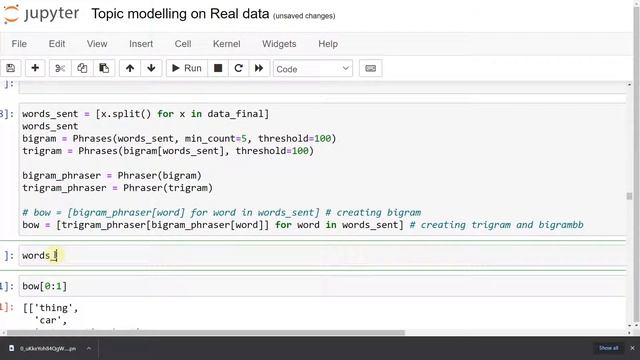Click the Jupyter logo
The width and height of the screenshot is (640, 360).
click(41, 14)
